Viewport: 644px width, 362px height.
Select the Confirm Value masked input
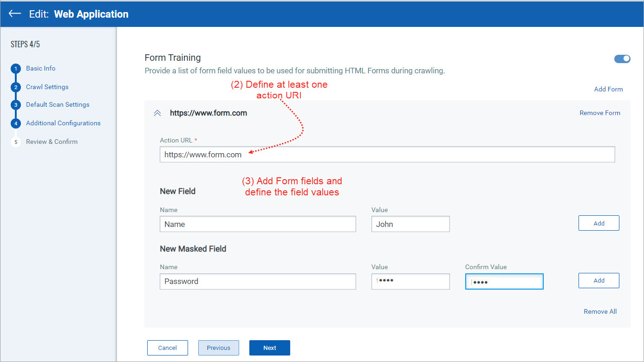click(504, 281)
